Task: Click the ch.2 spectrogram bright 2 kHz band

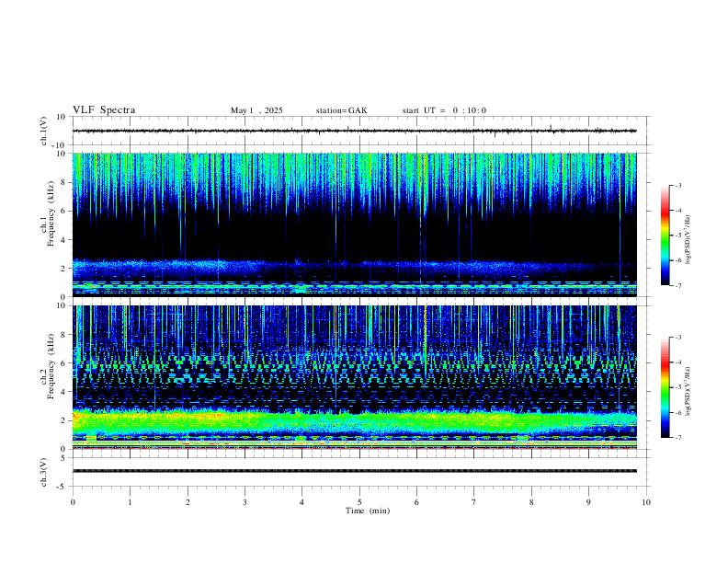Action: (354, 420)
